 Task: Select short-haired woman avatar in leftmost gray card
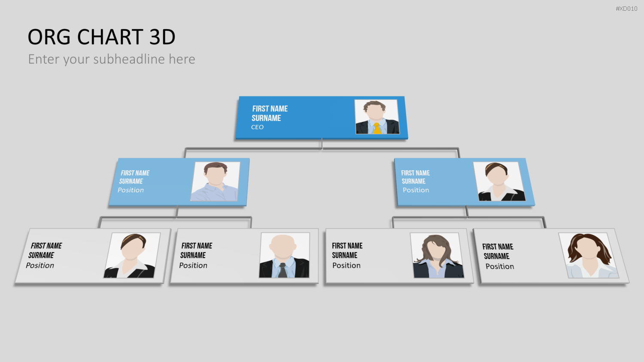(x=132, y=255)
